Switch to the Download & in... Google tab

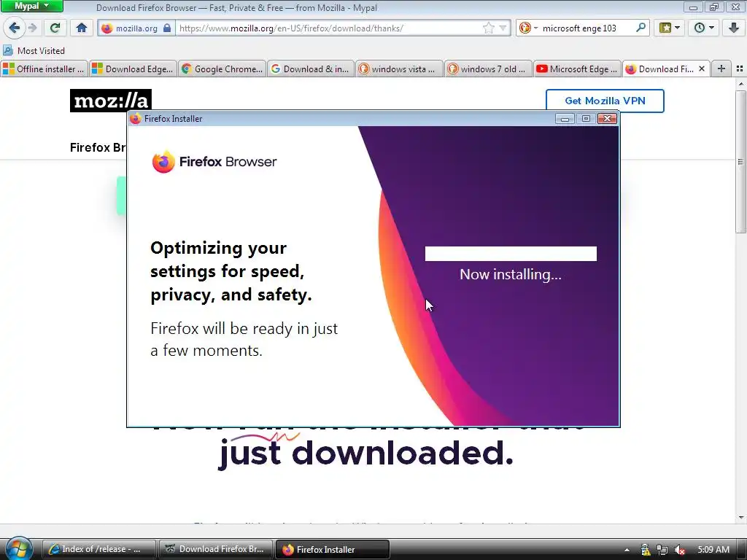click(x=311, y=69)
